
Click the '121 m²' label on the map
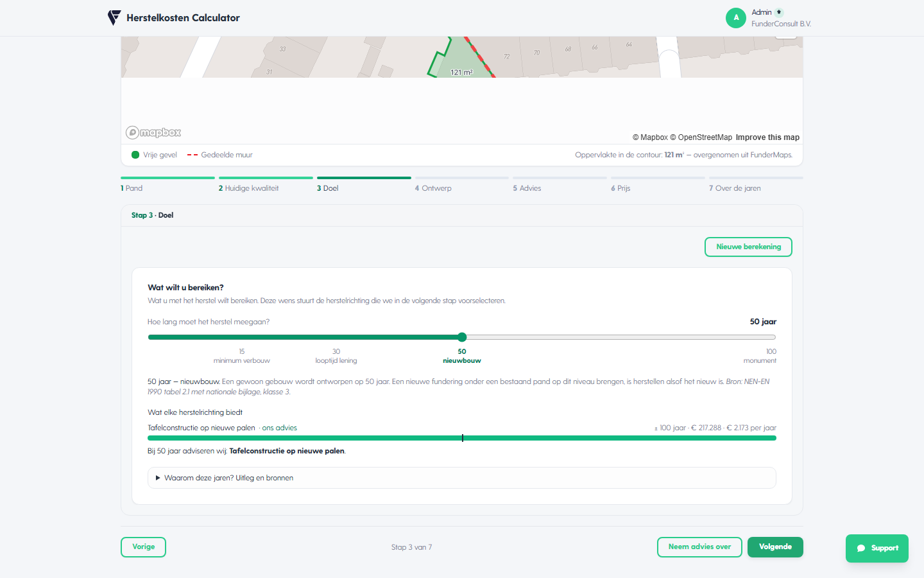tap(461, 73)
